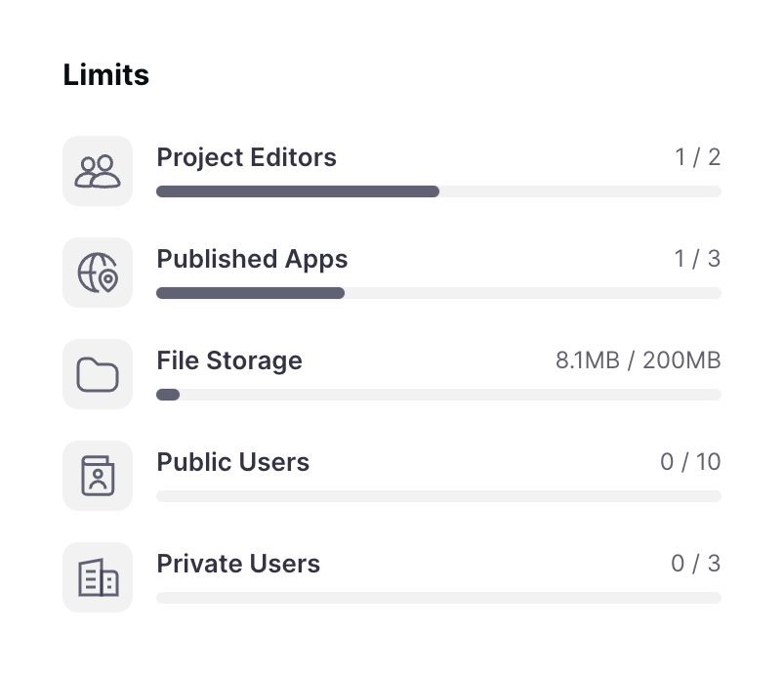
Task: Click the empty Private Users progress bar
Action: click(438, 598)
